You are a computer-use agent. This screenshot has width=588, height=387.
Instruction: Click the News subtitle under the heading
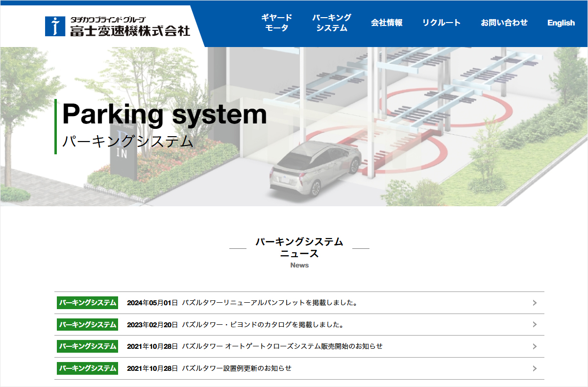point(299,265)
